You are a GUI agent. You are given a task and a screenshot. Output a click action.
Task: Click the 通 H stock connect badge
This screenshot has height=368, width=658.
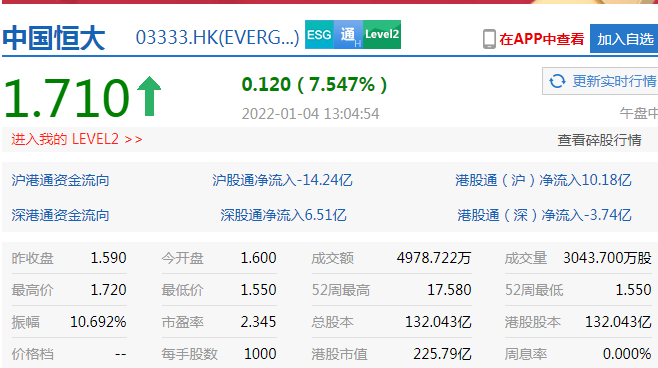349,34
